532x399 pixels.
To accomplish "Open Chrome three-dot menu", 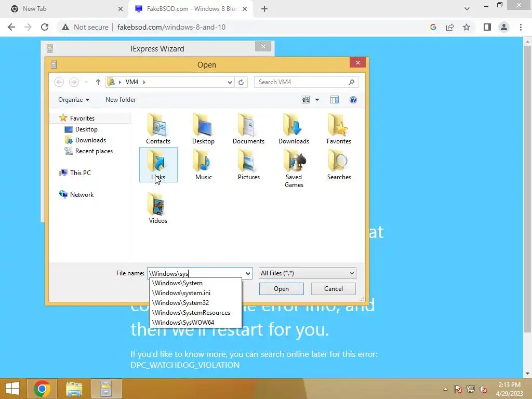I will 521,27.
